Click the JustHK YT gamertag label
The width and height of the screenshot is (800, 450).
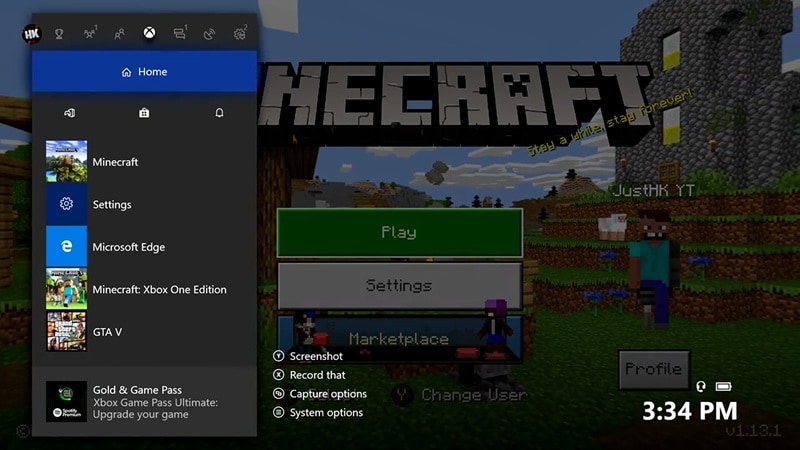point(654,191)
